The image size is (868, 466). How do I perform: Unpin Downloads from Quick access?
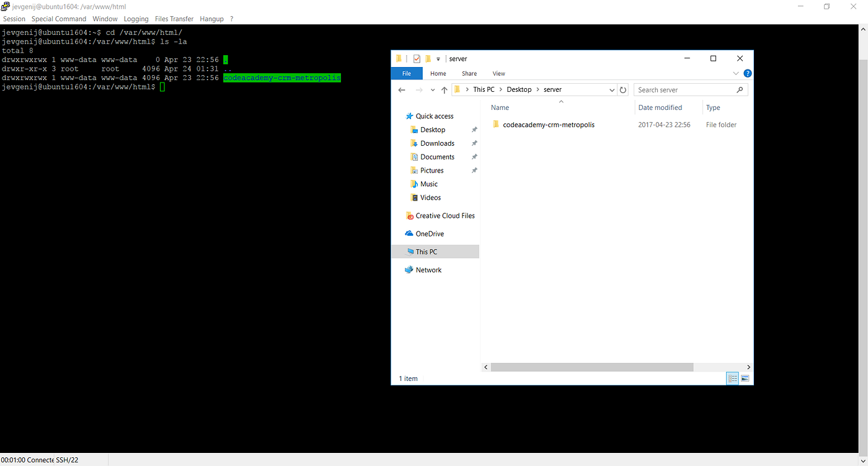[x=474, y=143]
